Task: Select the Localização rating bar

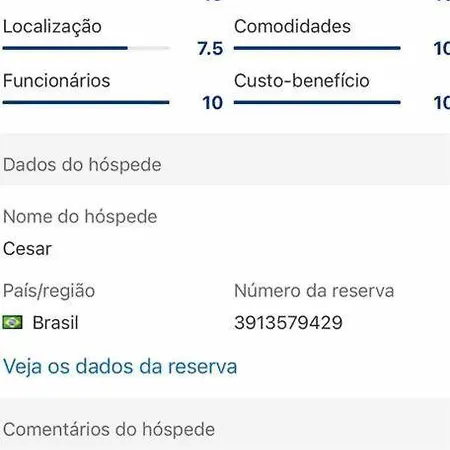Action: coord(86,48)
